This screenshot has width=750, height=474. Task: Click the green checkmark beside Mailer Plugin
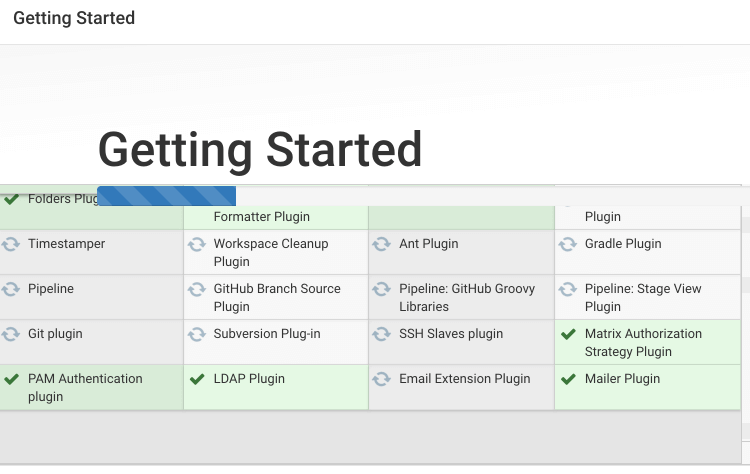point(568,379)
